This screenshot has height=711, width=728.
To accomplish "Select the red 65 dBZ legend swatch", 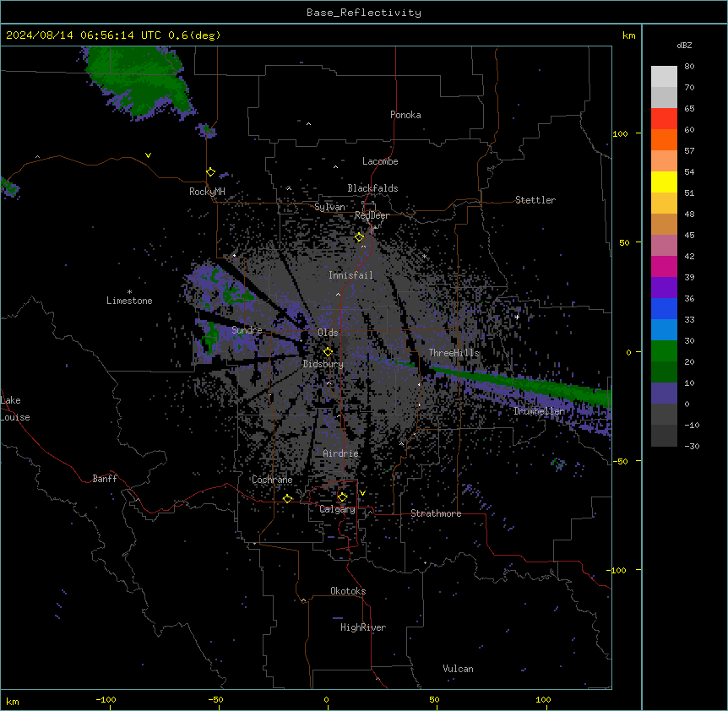I will (x=664, y=119).
